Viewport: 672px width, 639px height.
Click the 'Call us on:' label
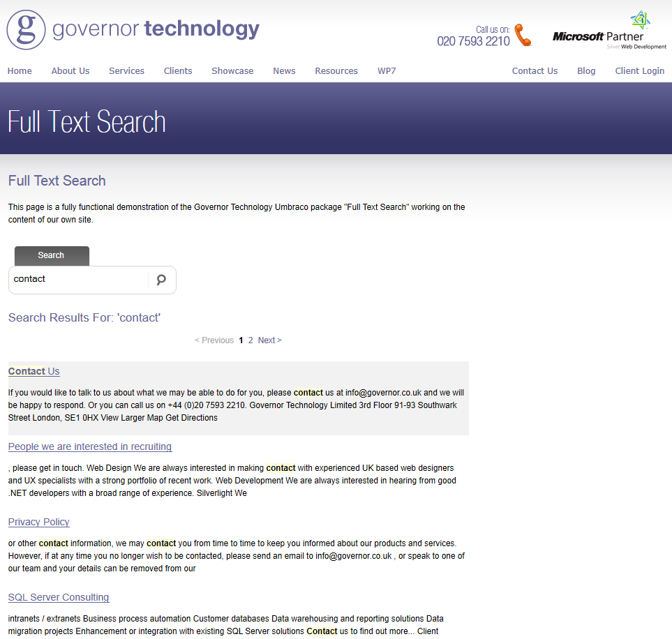tap(493, 29)
